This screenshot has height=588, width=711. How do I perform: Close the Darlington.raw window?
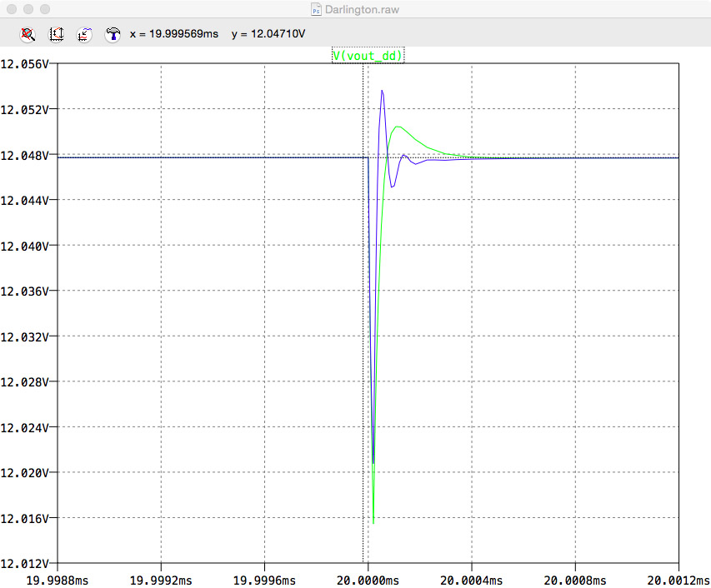point(12,9)
